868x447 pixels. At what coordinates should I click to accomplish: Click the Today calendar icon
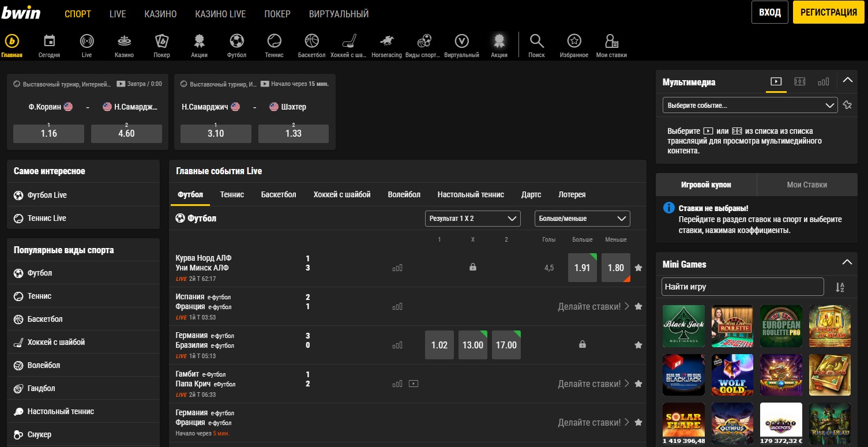50,41
